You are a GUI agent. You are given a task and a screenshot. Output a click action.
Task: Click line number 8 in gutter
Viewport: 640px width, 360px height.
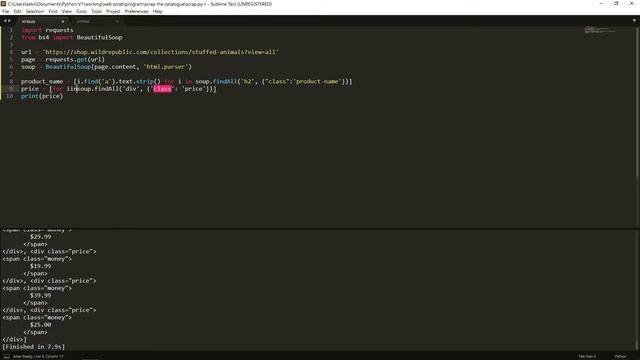[11, 81]
